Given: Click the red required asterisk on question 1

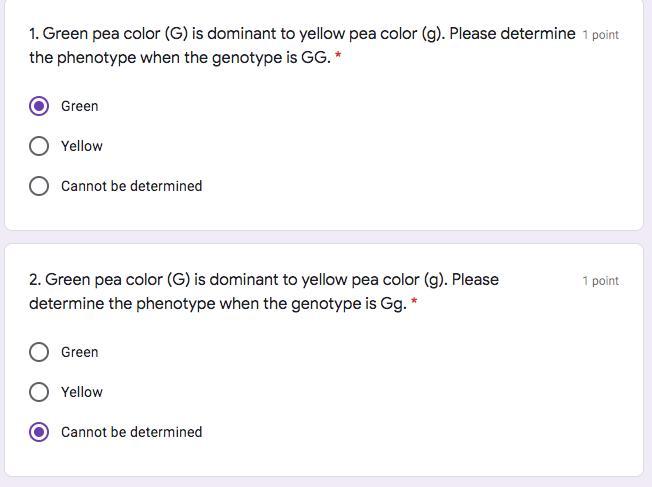Looking at the screenshot, I should (338, 57).
